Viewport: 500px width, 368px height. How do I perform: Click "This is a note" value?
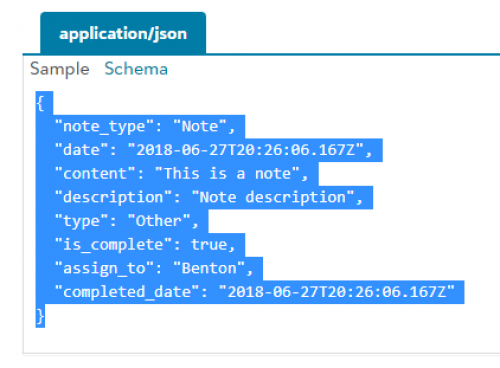coord(227,174)
